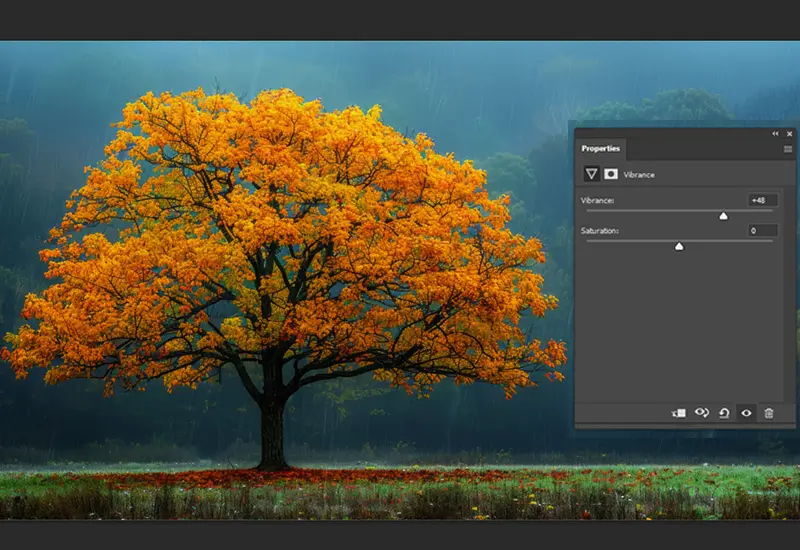Click the Saturation value field showing 0
The width and height of the screenshot is (800, 550).
[x=763, y=231]
